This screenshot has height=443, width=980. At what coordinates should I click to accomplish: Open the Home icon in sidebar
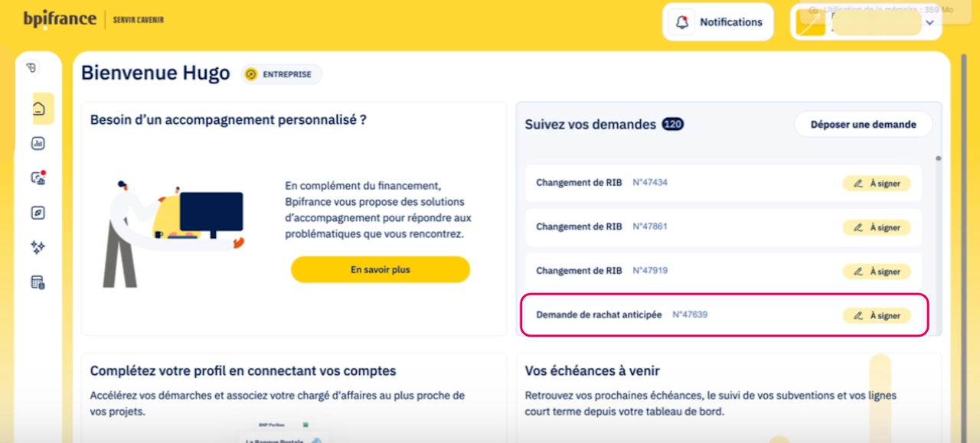click(38, 109)
